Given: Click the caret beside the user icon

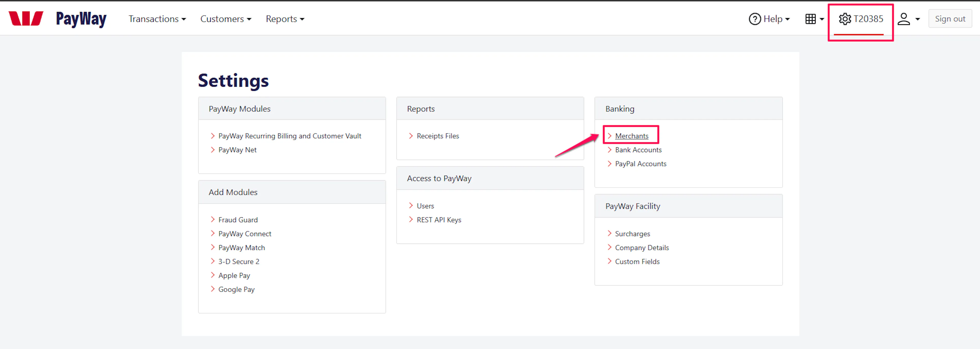Looking at the screenshot, I should 917,19.
